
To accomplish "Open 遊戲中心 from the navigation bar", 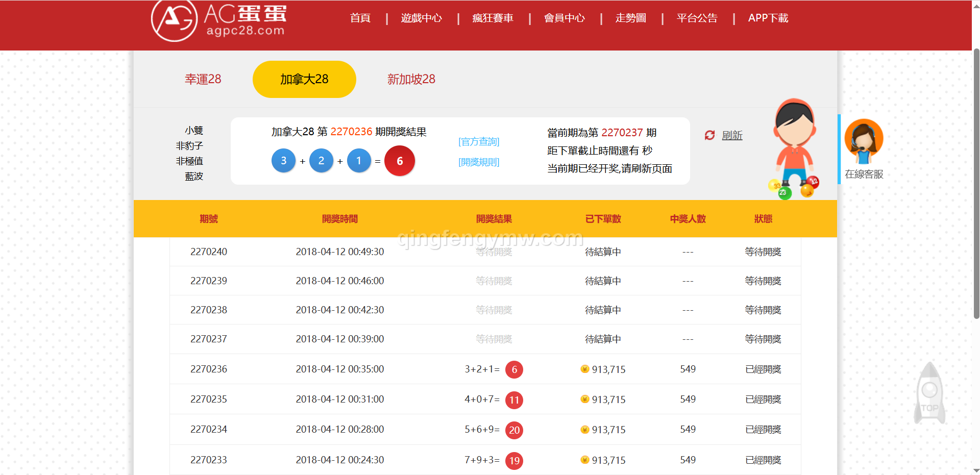I will [421, 18].
